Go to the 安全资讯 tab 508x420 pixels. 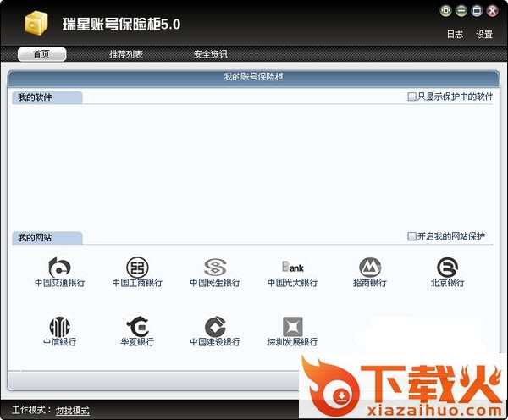coord(210,54)
